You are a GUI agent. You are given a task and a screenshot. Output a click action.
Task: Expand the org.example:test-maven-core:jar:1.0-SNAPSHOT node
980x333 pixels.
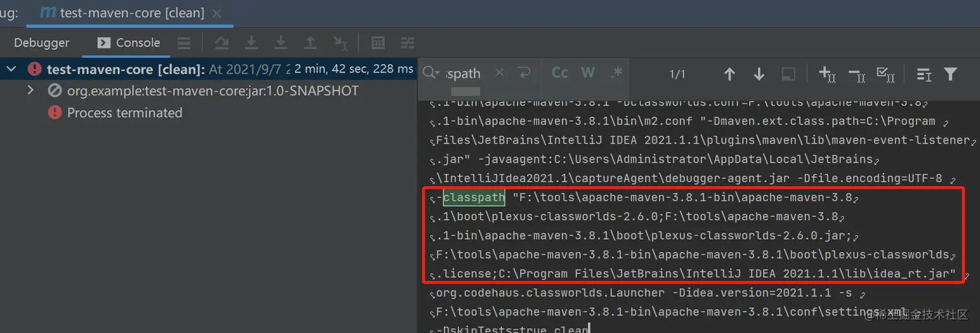pyautogui.click(x=30, y=91)
